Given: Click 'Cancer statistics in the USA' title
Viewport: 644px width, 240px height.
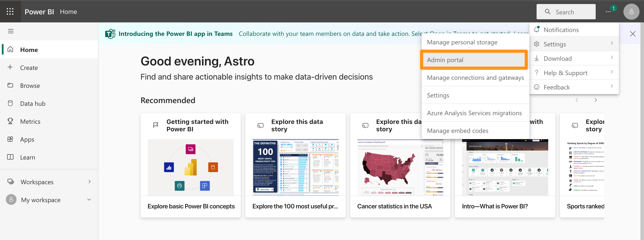Looking at the screenshot, I should 394,206.
